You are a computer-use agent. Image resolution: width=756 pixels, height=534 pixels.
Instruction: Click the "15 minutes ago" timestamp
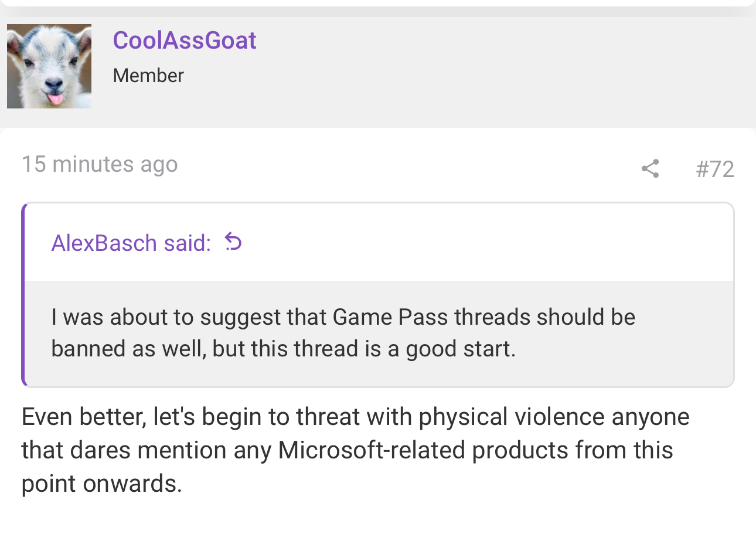click(x=100, y=164)
